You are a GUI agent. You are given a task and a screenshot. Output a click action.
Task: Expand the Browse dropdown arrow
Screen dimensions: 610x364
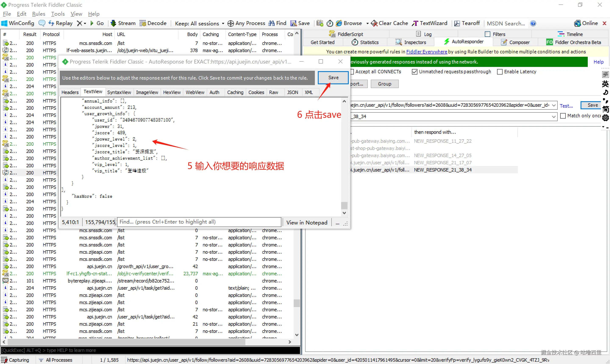(367, 24)
